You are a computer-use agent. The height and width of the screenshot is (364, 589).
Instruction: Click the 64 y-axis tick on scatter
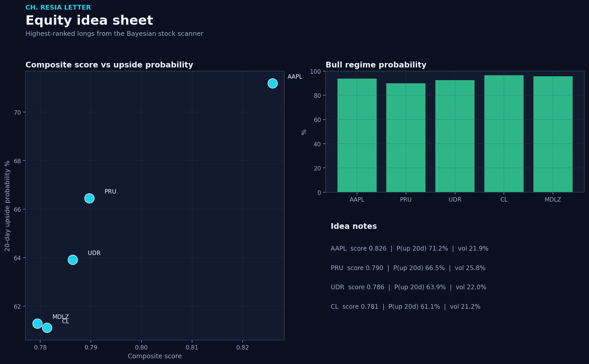[17, 258]
